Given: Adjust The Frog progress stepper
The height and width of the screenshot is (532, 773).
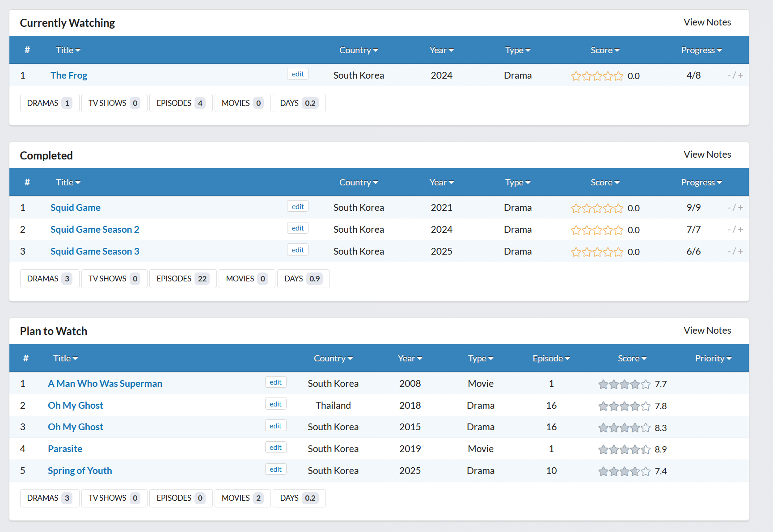Looking at the screenshot, I should (x=735, y=75).
